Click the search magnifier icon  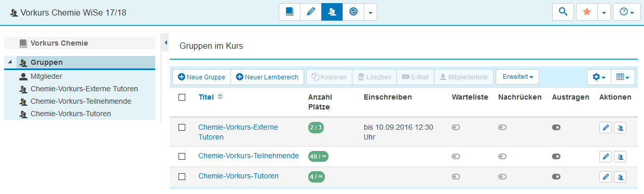click(563, 12)
